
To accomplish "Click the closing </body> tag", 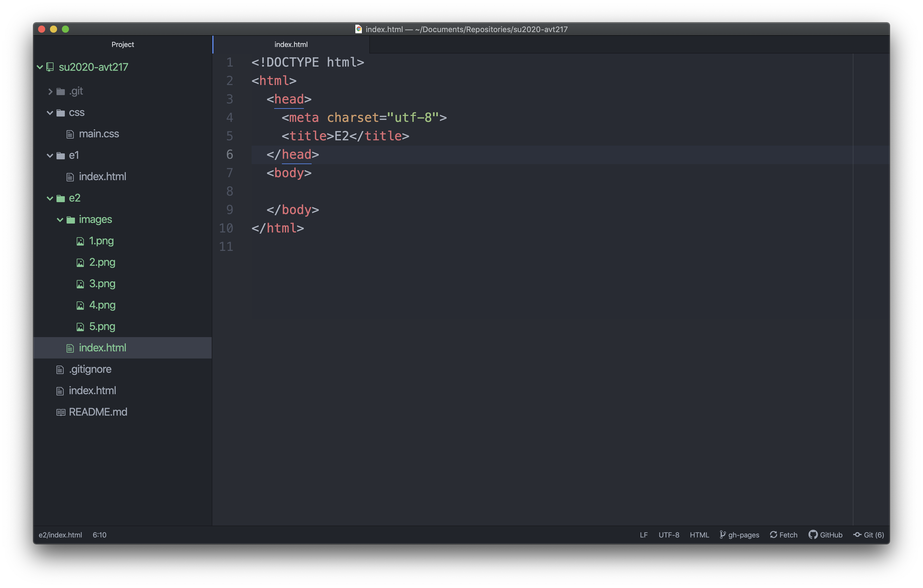I will 293,210.
